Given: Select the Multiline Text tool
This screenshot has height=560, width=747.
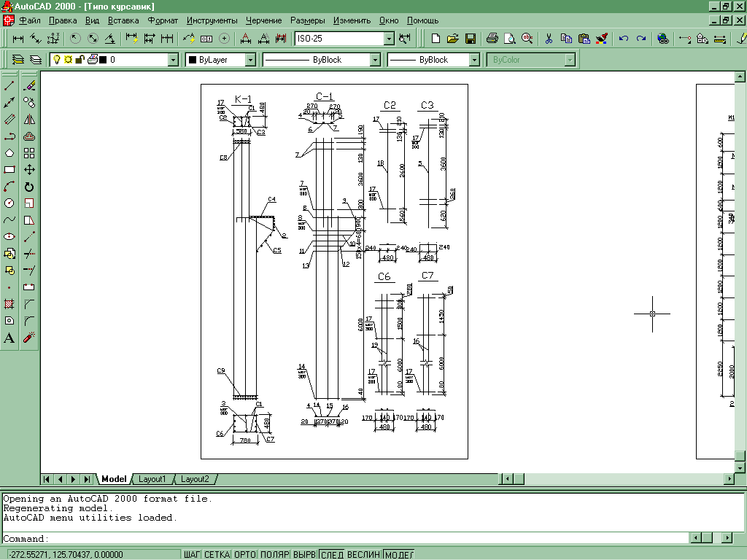Looking at the screenshot, I should (x=9, y=338).
